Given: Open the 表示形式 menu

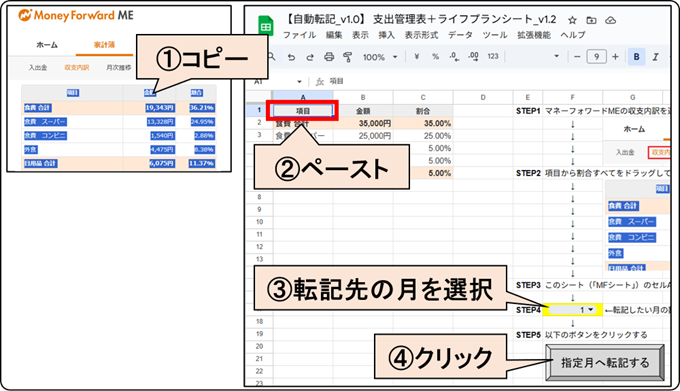Looking at the screenshot, I should point(421,35).
